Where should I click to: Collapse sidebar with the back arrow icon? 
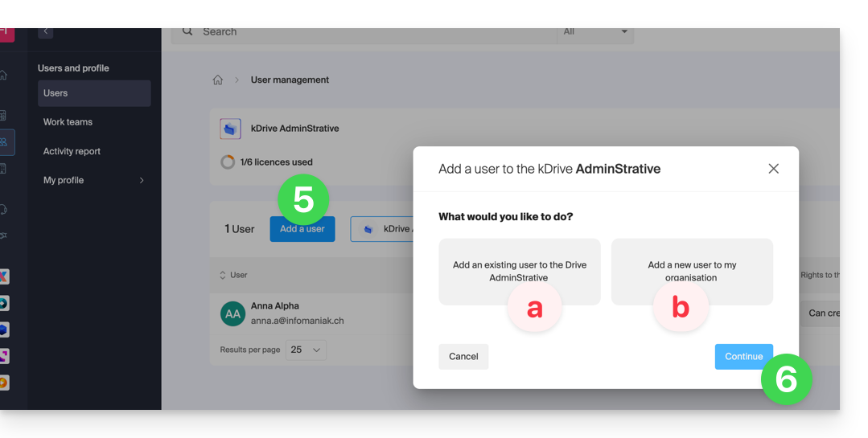(x=46, y=31)
